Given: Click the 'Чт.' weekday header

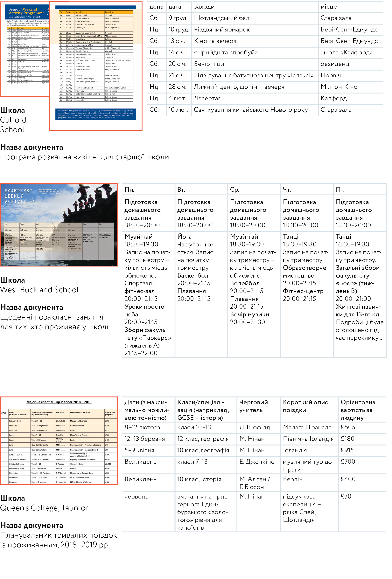Looking at the screenshot, I should click(x=287, y=190).
